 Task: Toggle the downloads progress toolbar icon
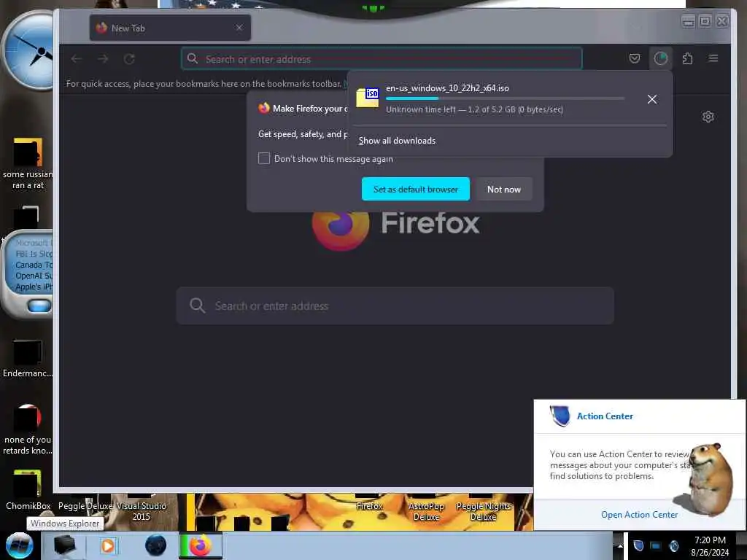click(x=661, y=58)
